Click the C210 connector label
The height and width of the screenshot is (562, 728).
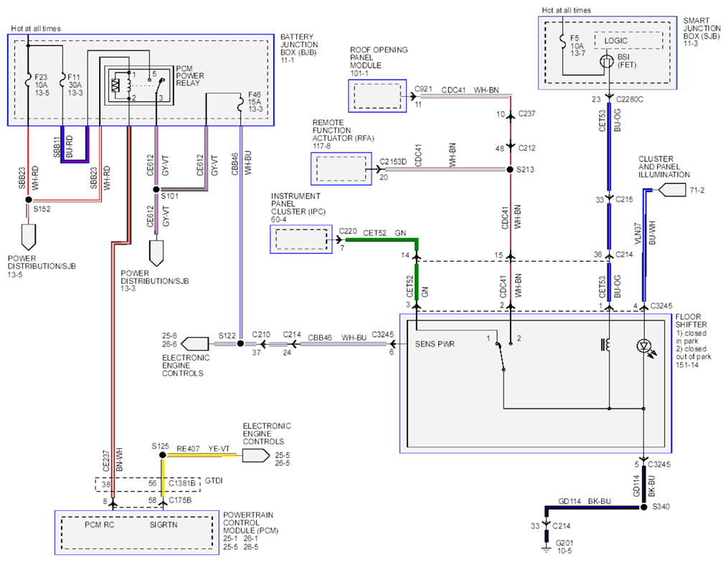261,335
